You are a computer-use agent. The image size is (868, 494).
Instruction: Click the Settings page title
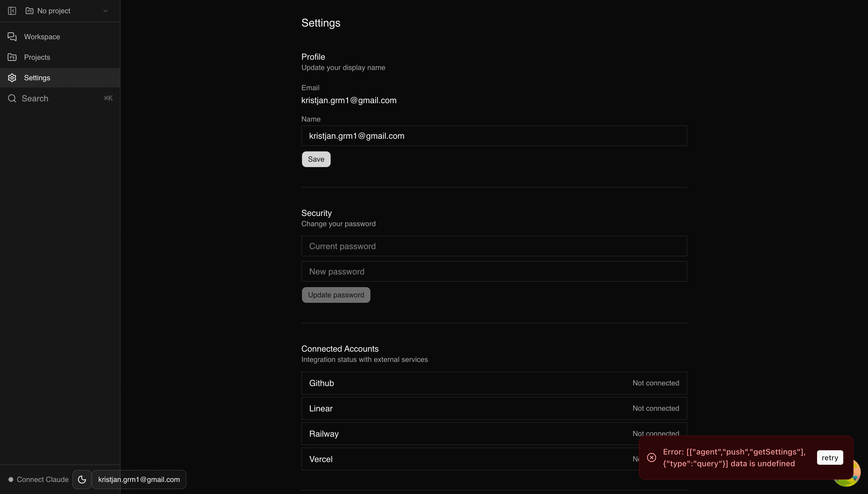point(321,23)
